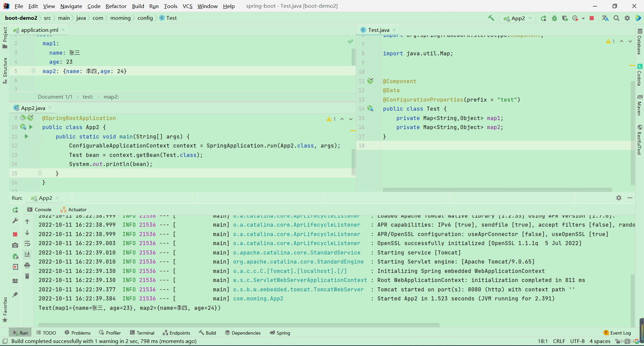Open the Navigate menu
644x346 pixels.
(x=71, y=6)
